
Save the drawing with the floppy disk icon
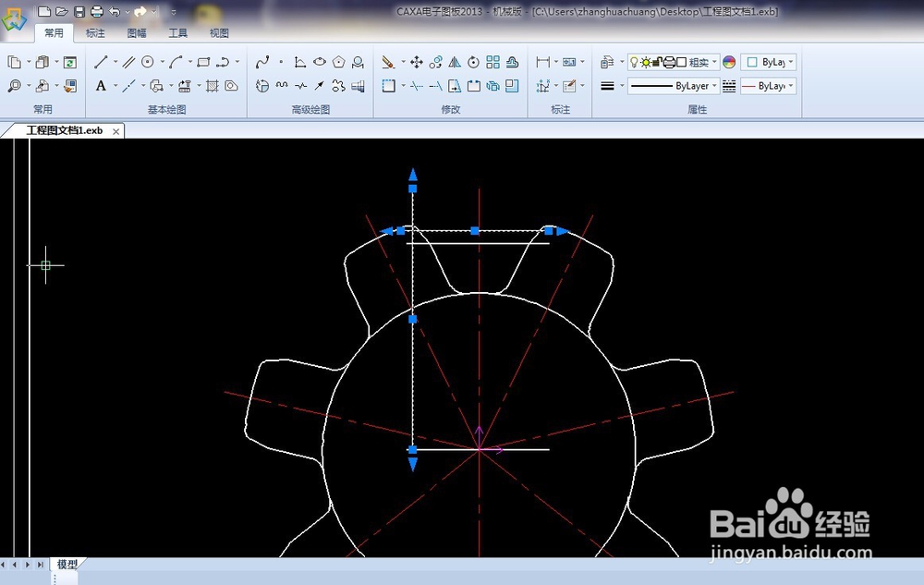pos(79,11)
